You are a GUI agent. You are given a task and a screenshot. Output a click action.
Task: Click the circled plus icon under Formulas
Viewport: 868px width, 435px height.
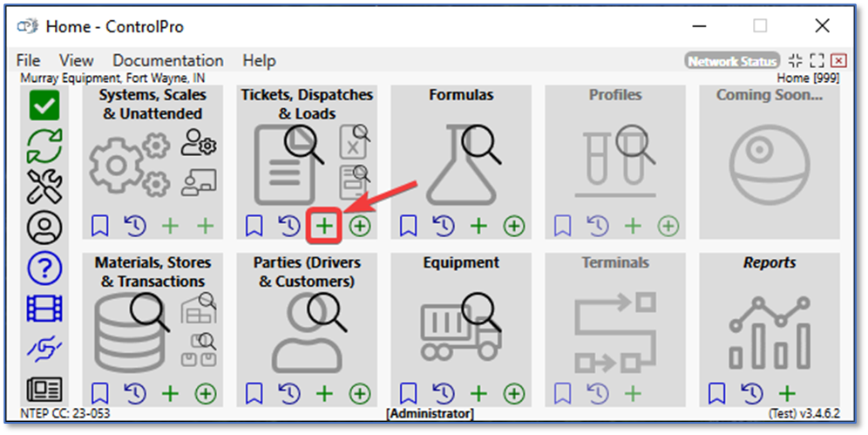(514, 227)
